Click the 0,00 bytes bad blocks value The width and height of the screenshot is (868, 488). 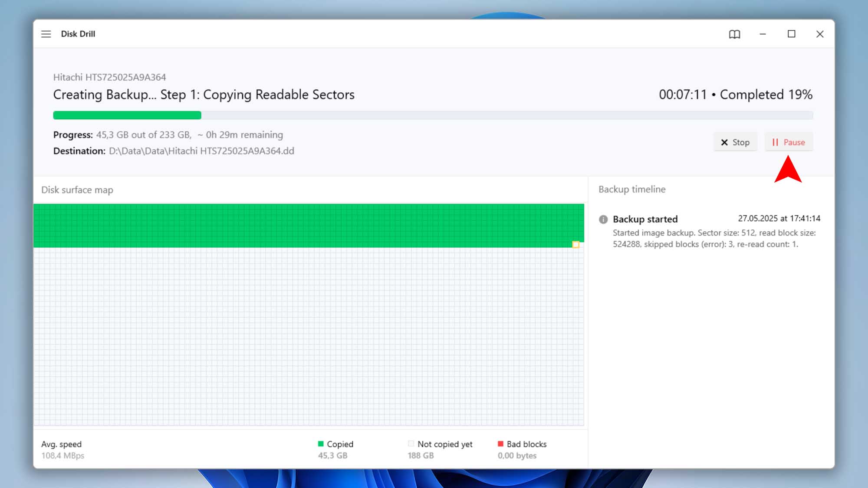coord(517,455)
